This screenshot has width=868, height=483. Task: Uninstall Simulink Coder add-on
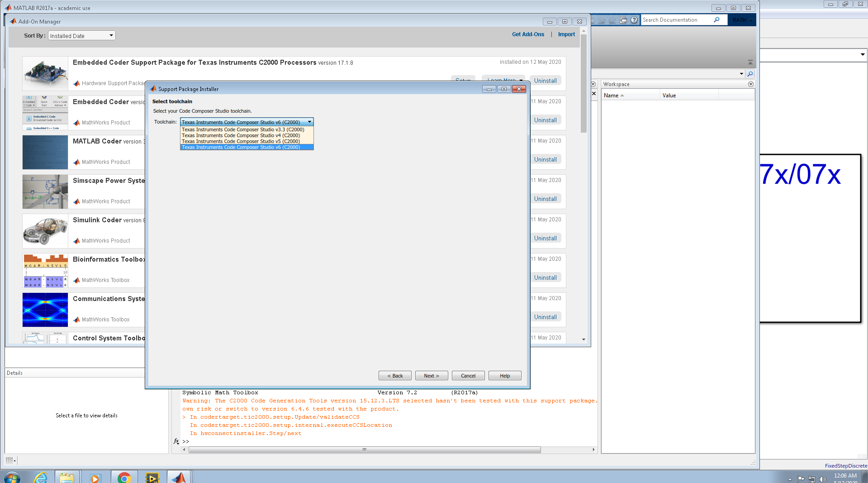(x=545, y=238)
